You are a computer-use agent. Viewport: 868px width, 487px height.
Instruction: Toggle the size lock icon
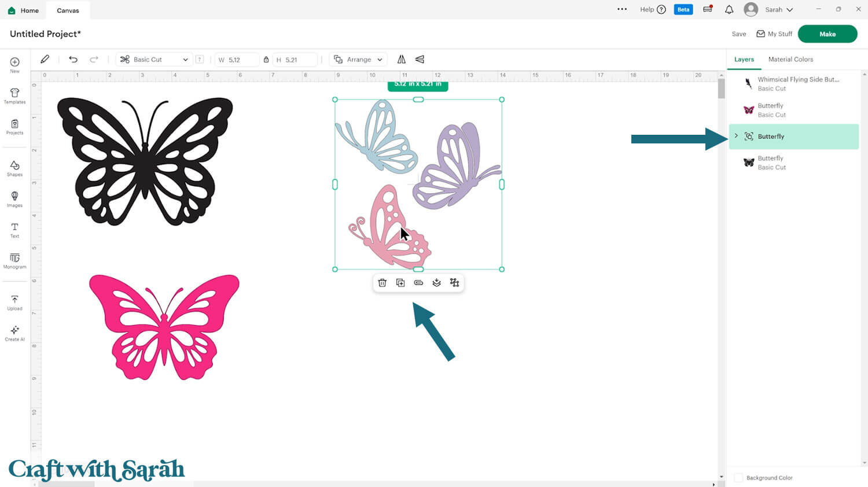[266, 60]
